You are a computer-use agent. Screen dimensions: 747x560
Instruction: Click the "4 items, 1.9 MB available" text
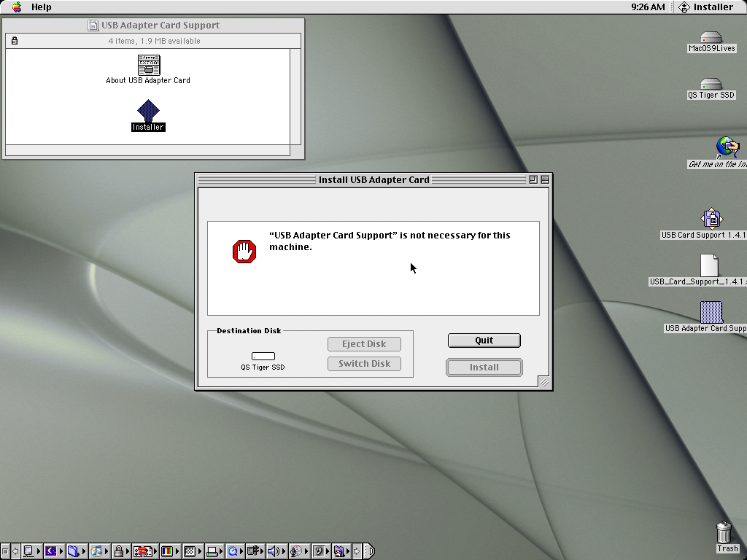click(154, 41)
